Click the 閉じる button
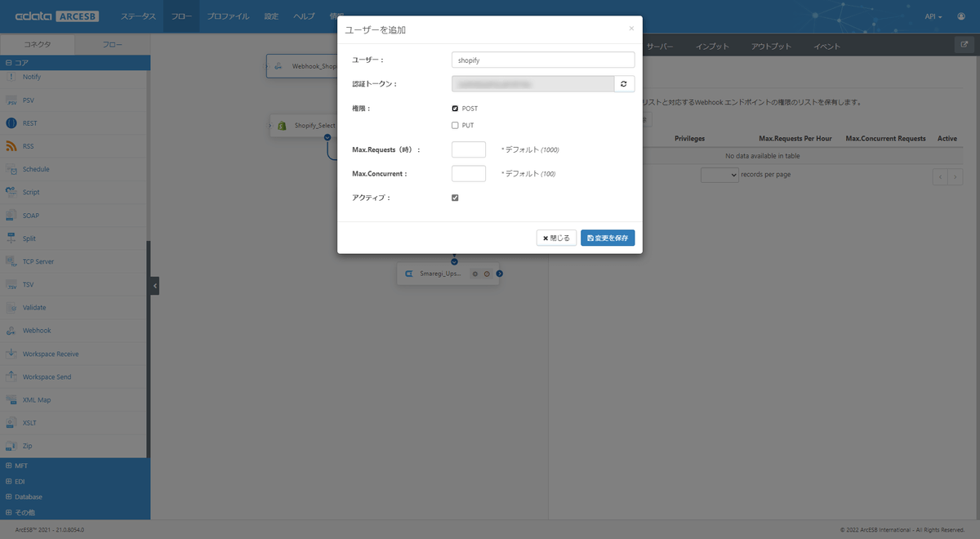The image size is (980, 539). (556, 238)
